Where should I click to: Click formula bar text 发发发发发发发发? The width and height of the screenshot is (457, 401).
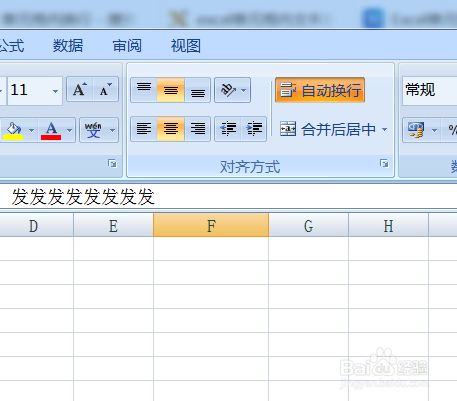pyautogui.click(x=83, y=196)
